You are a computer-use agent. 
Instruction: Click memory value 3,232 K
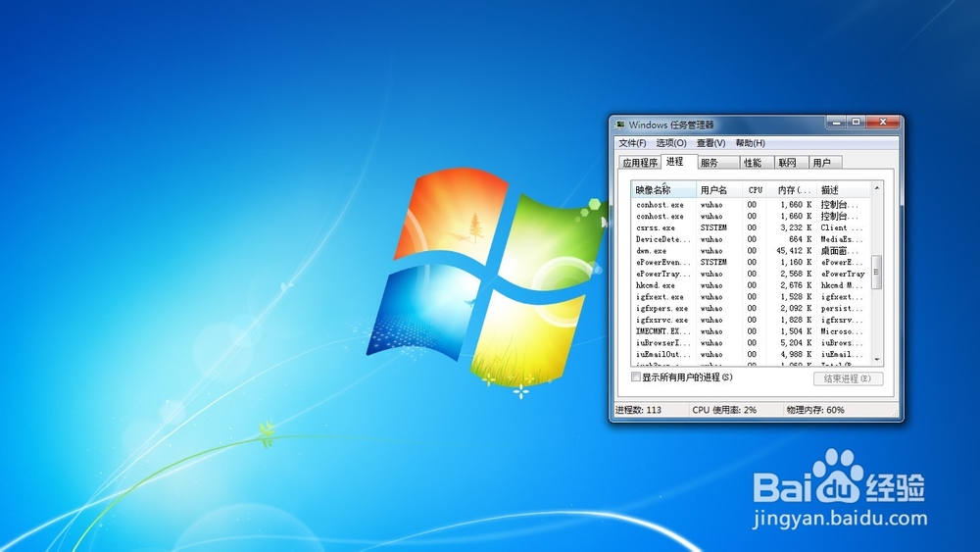(796, 228)
